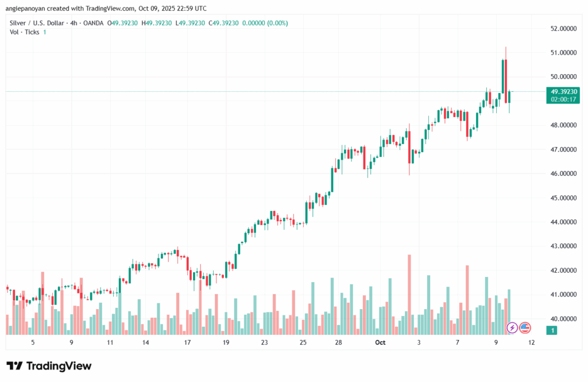Click the purple lightning bolt event icon
The height and width of the screenshot is (382, 588).
[512, 328]
